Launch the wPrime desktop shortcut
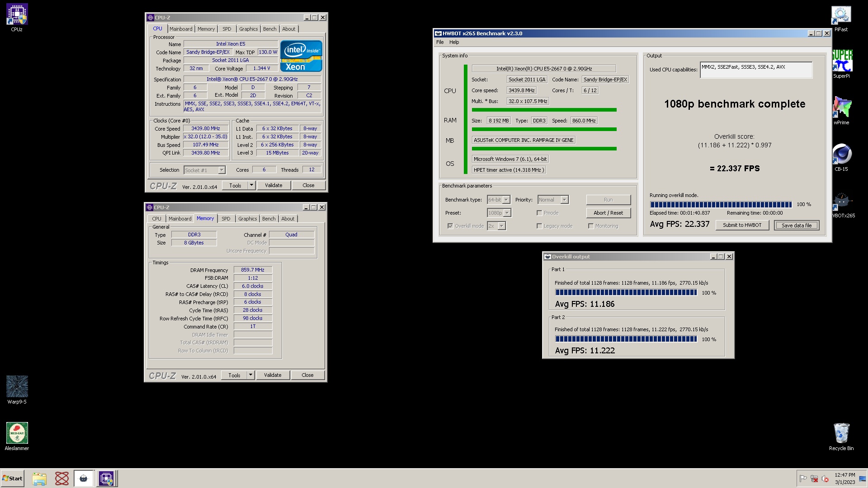This screenshot has height=488, width=868. pos(841,111)
